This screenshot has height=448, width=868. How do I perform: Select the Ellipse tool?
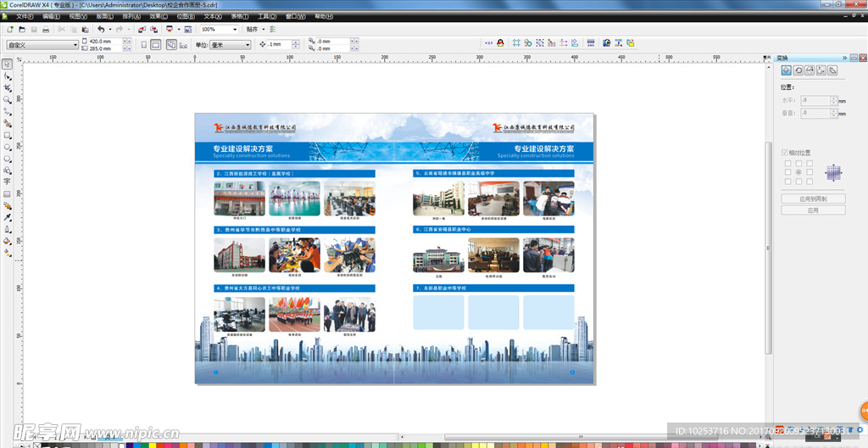coord(7,147)
